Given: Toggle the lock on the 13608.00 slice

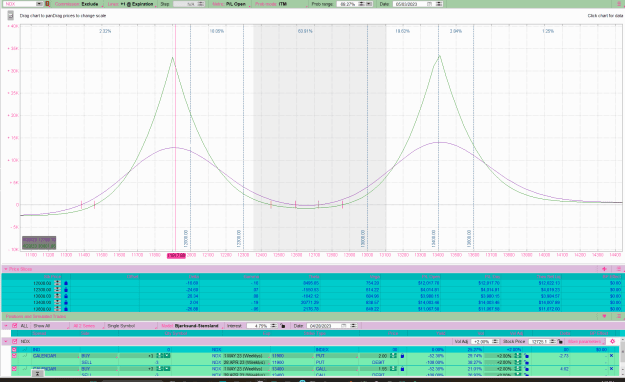Looking at the screenshot, I should 66,309.
